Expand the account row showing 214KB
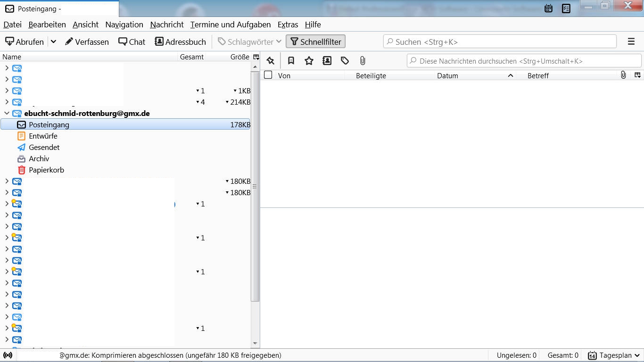Image resolution: width=644 pixels, height=362 pixels. (x=7, y=102)
